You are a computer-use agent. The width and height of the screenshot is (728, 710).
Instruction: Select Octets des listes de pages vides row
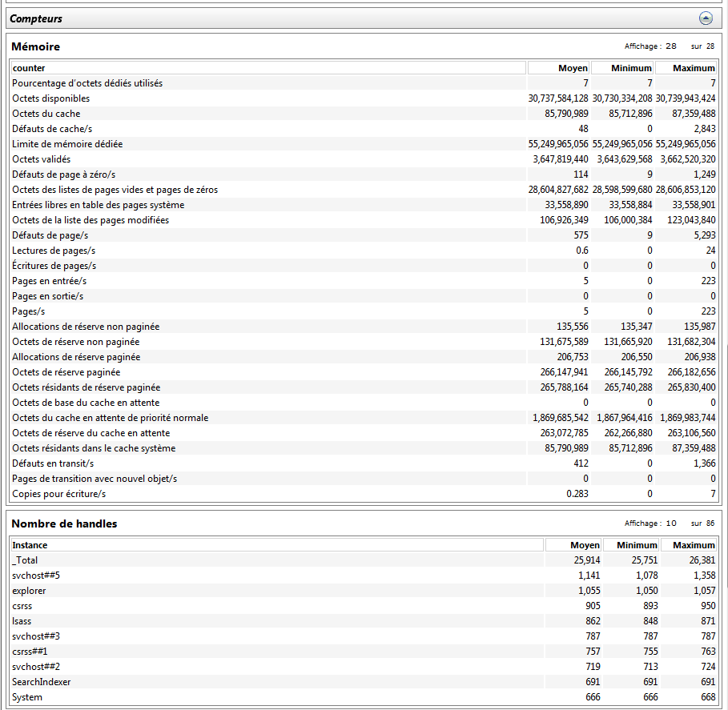click(x=364, y=190)
